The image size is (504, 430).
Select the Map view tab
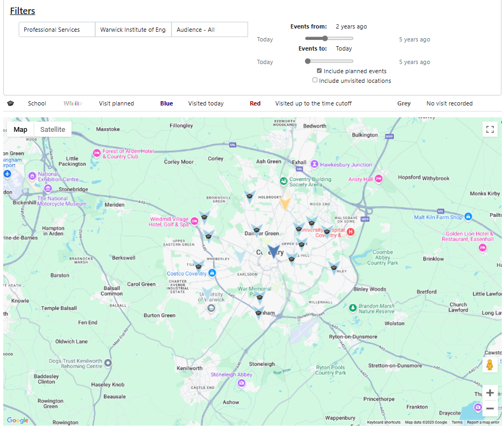click(20, 130)
